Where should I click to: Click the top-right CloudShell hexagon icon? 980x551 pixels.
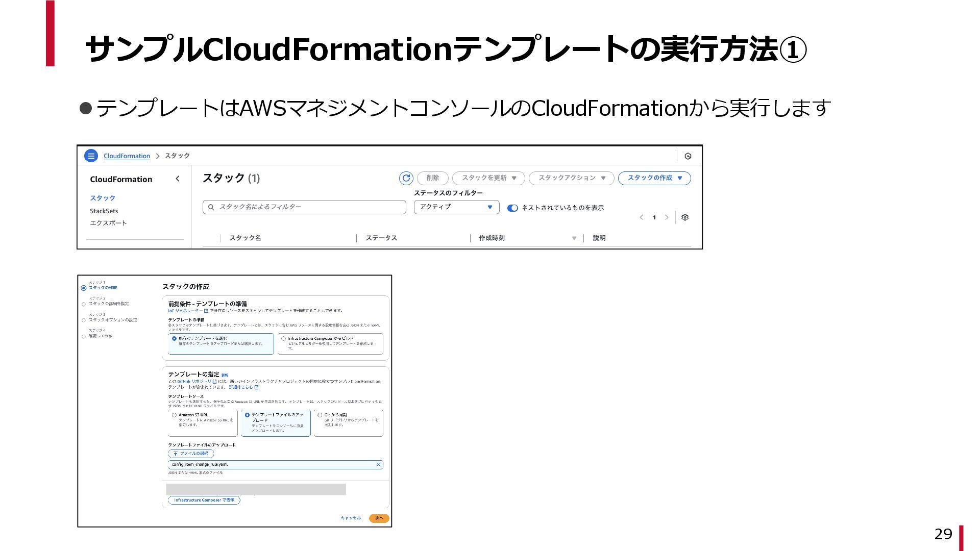(x=688, y=156)
